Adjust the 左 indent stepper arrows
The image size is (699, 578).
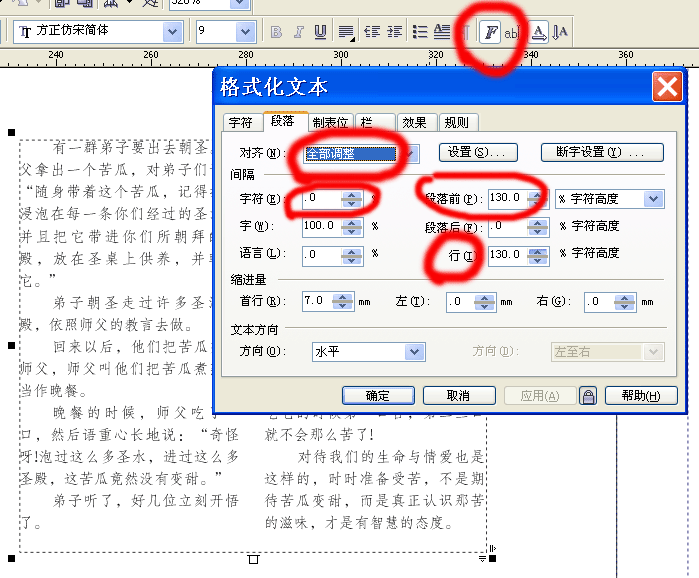point(485,302)
